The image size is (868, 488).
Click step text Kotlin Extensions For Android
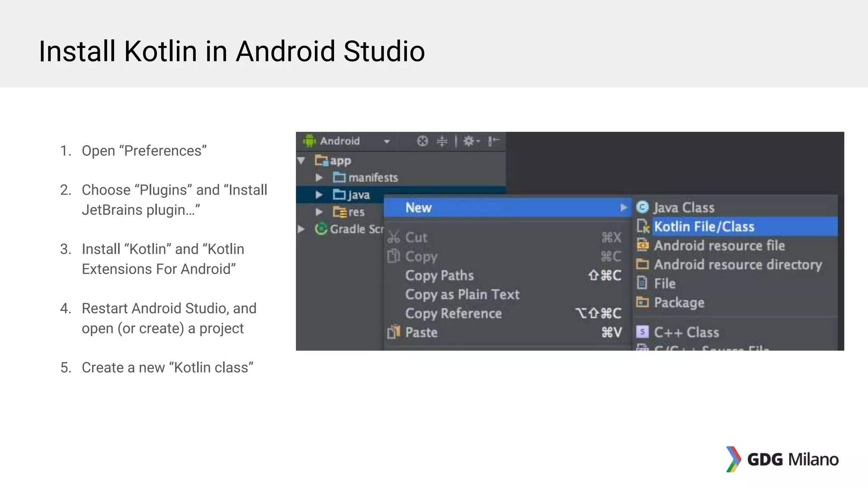pyautogui.click(x=163, y=259)
